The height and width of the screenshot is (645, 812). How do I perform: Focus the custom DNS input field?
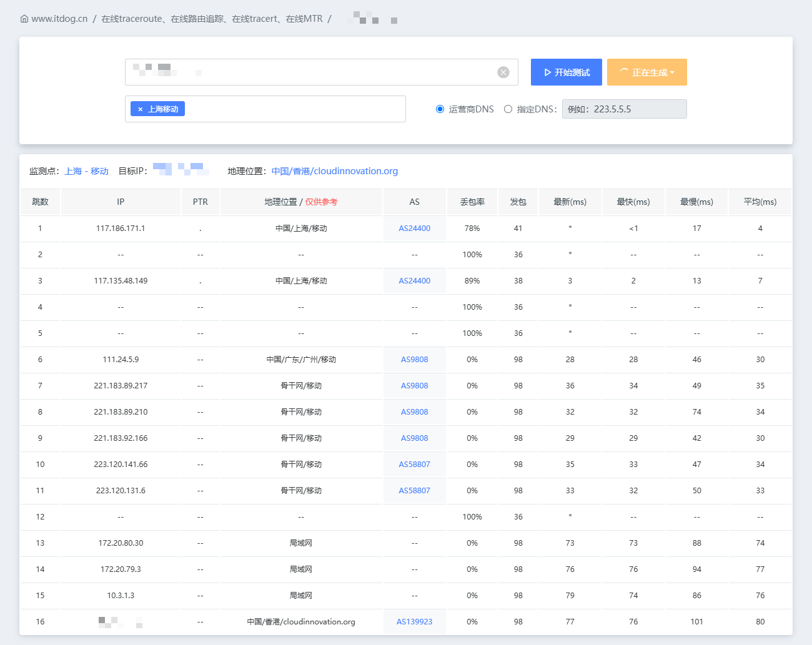[x=625, y=109]
